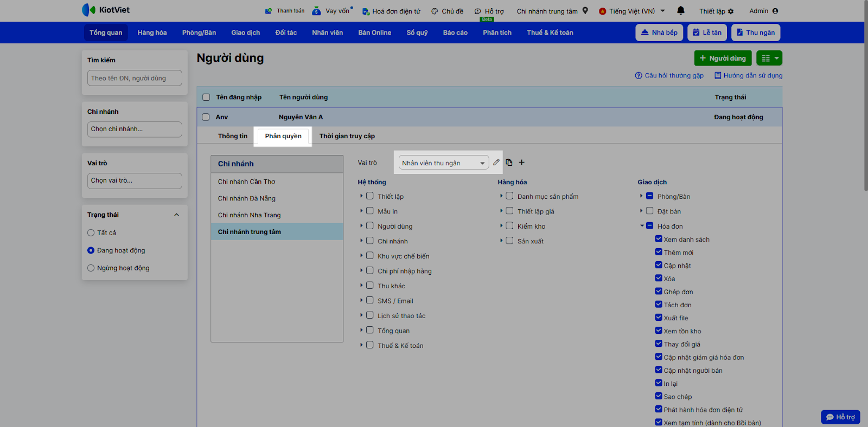Click the green Người dùng add button
The height and width of the screenshot is (427, 868).
pos(723,58)
